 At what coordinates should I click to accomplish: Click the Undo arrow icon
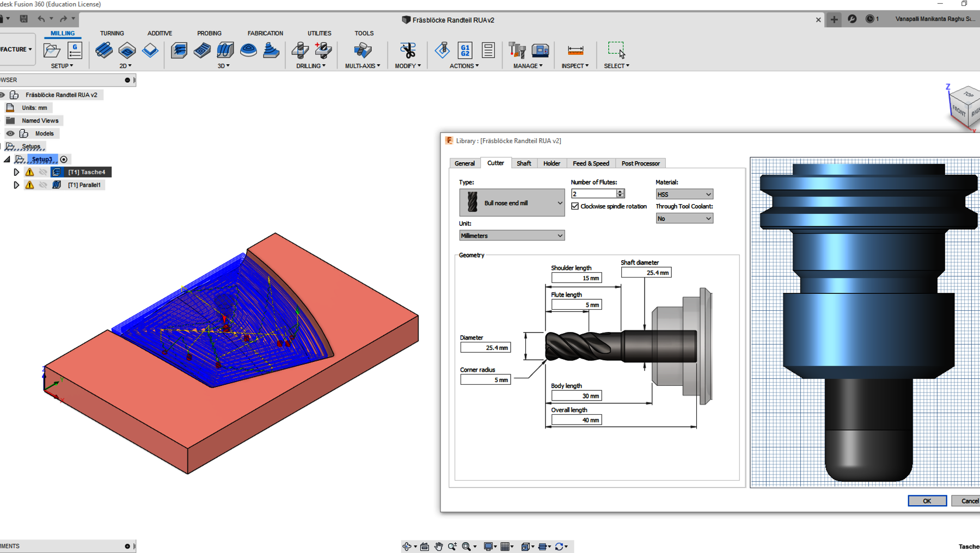click(41, 19)
